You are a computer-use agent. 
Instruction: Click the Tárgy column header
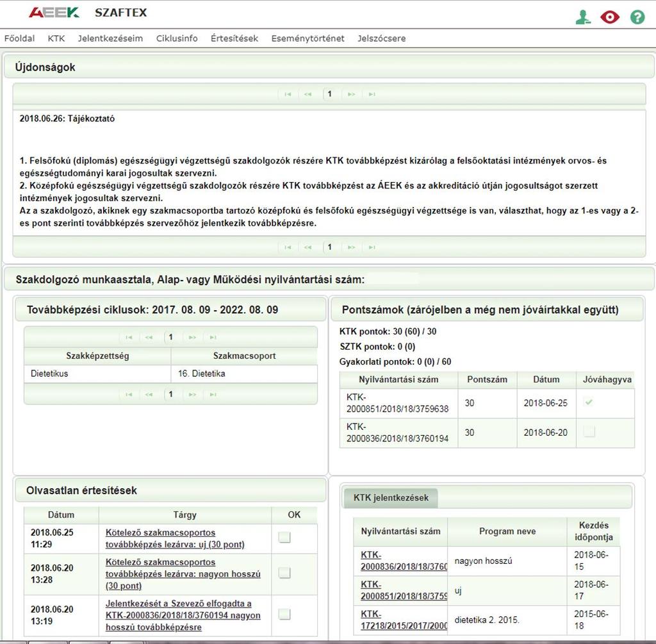[x=185, y=515]
